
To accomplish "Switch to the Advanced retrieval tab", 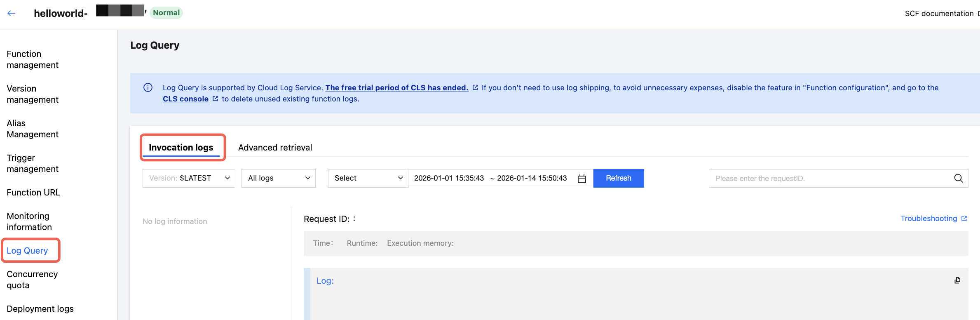I will click(275, 148).
